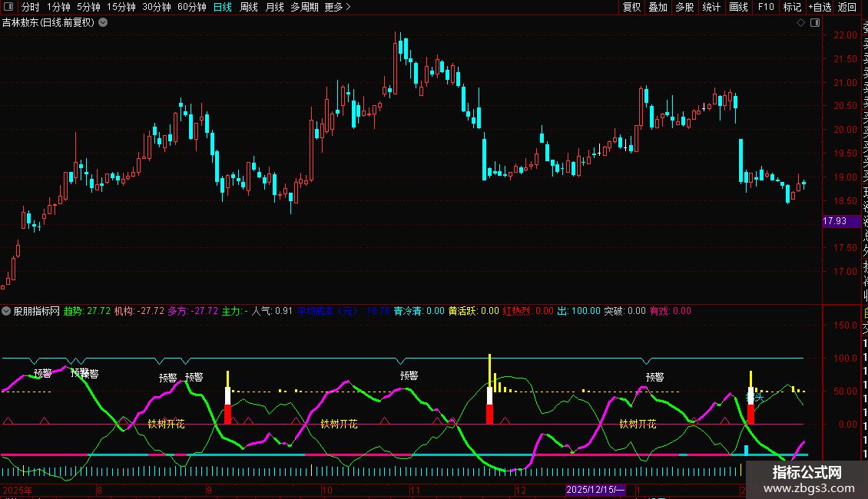Image resolution: width=868 pixels, height=499 pixels.
Task: Switch to 周线 weekly chart
Action: (249, 7)
